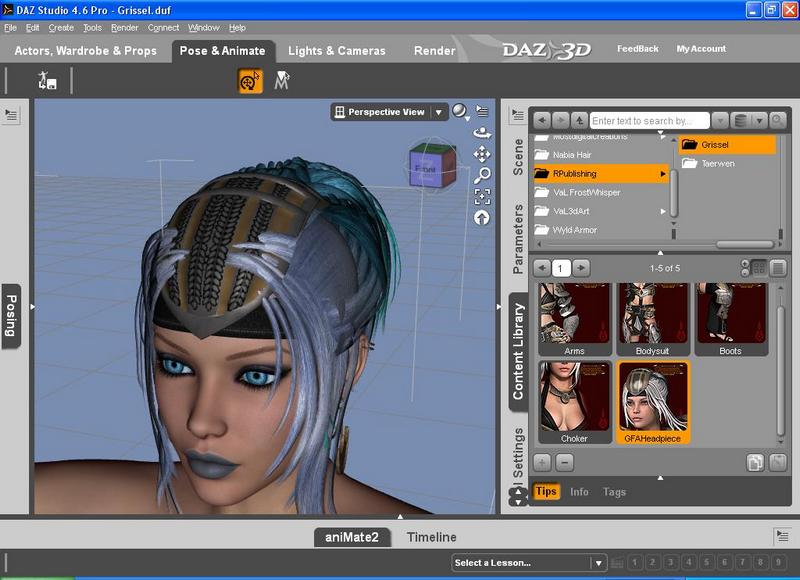Image resolution: width=800 pixels, height=580 pixels.
Task: Open the draw style sphere menu
Action: point(460,111)
